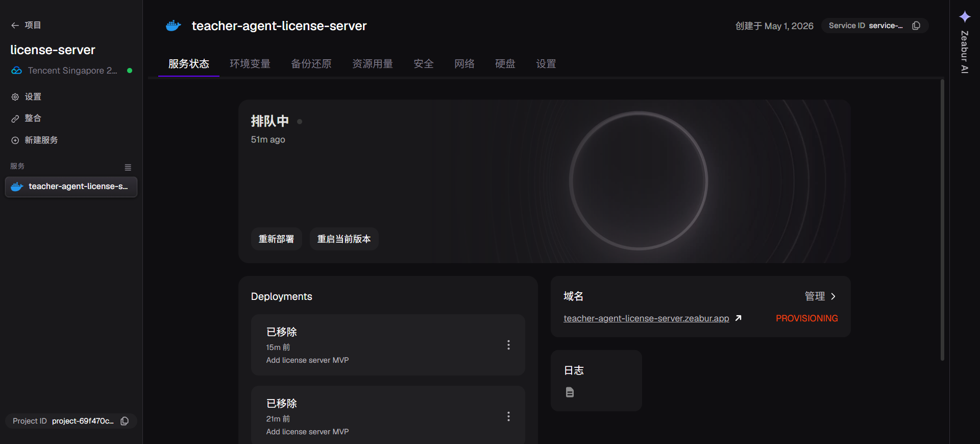
Task: Open the 15m 前 已移除 deployment card
Action: coord(388,345)
